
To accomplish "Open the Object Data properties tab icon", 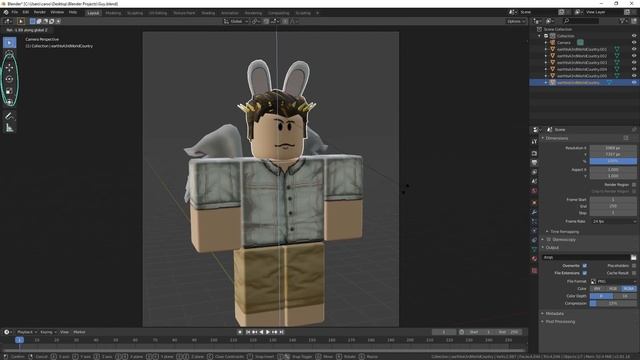I will pyautogui.click(x=534, y=249).
